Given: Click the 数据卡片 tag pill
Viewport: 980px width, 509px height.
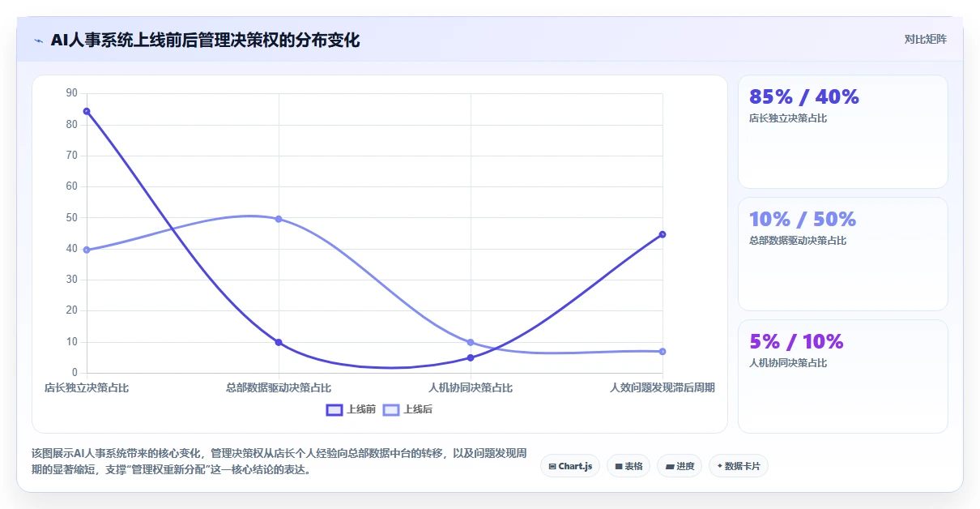Looking at the screenshot, I should point(738,466).
